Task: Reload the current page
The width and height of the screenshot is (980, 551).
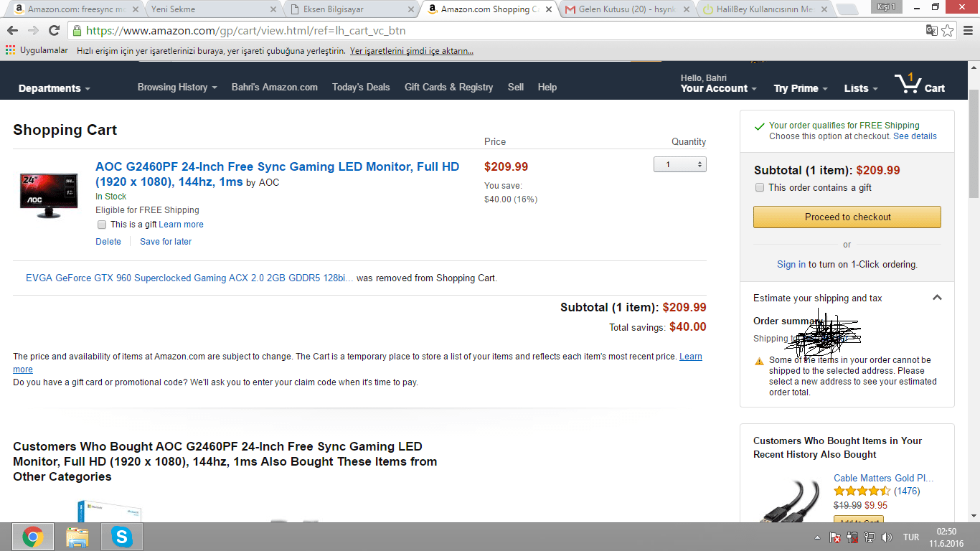Action: coord(54,31)
